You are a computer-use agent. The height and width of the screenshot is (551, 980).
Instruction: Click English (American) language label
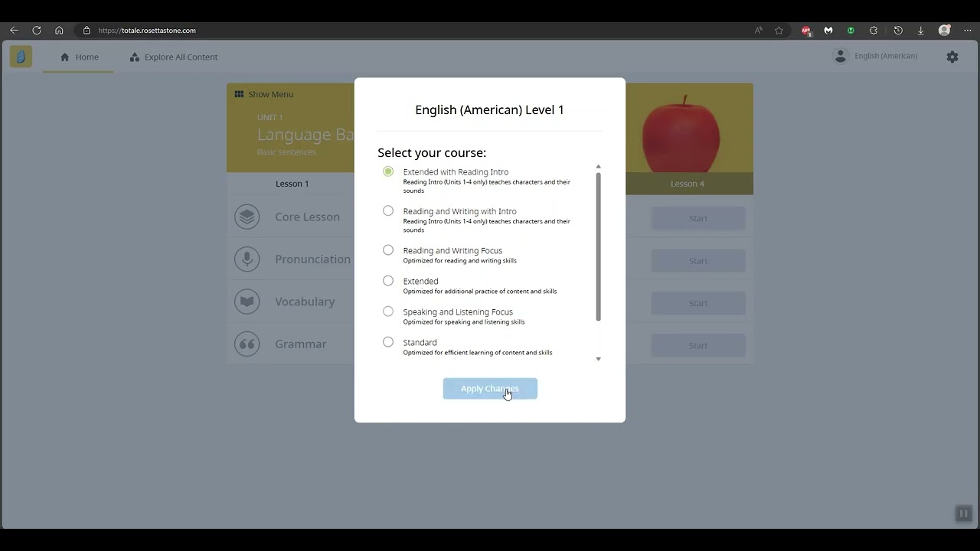click(886, 56)
